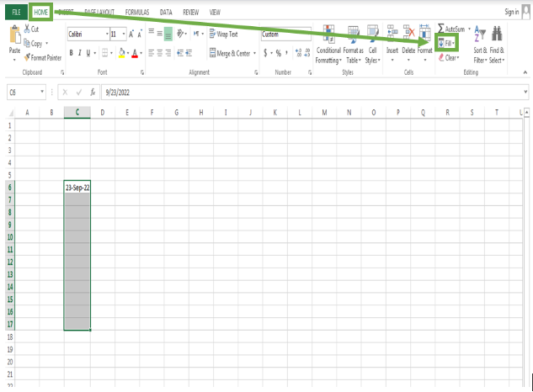Align text right

coord(168,53)
